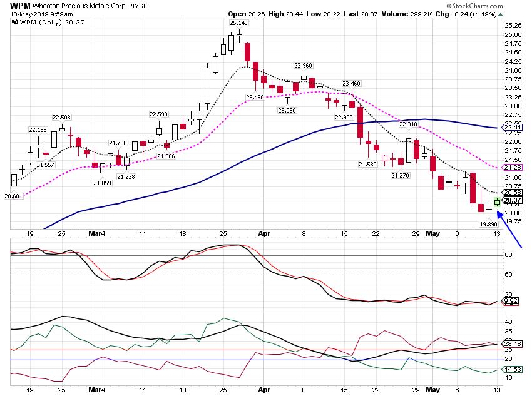
Task: Click the green highlighted latest candlestick
Action: click(497, 202)
